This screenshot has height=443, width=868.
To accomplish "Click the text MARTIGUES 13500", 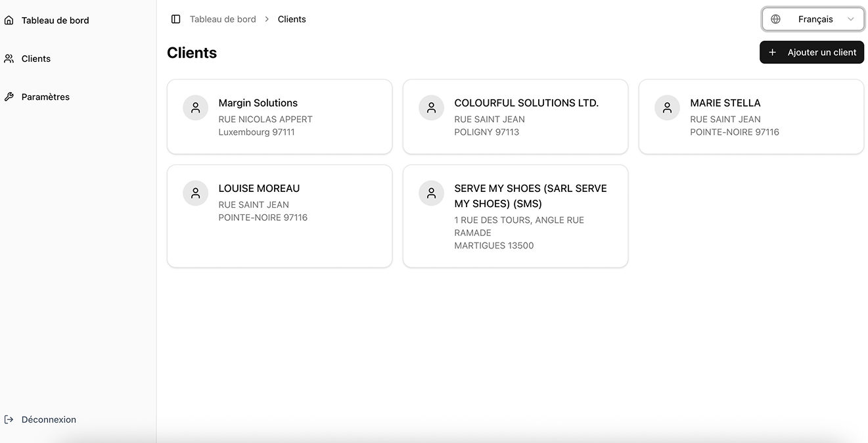I will pyautogui.click(x=494, y=246).
